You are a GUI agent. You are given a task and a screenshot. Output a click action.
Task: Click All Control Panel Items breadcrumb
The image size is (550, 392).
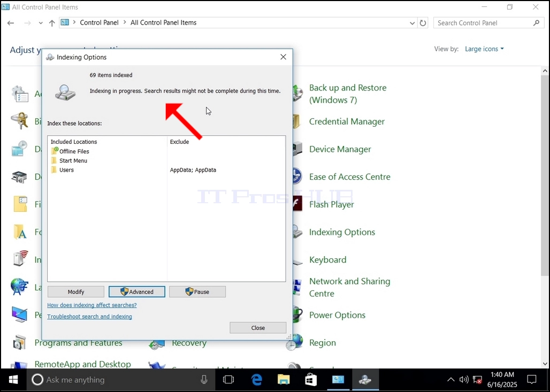164,22
